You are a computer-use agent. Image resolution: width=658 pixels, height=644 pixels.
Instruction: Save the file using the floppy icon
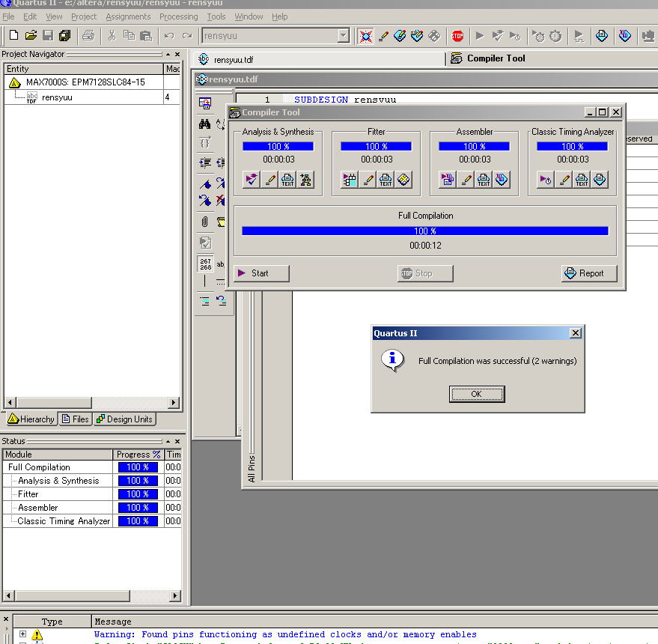(48, 36)
